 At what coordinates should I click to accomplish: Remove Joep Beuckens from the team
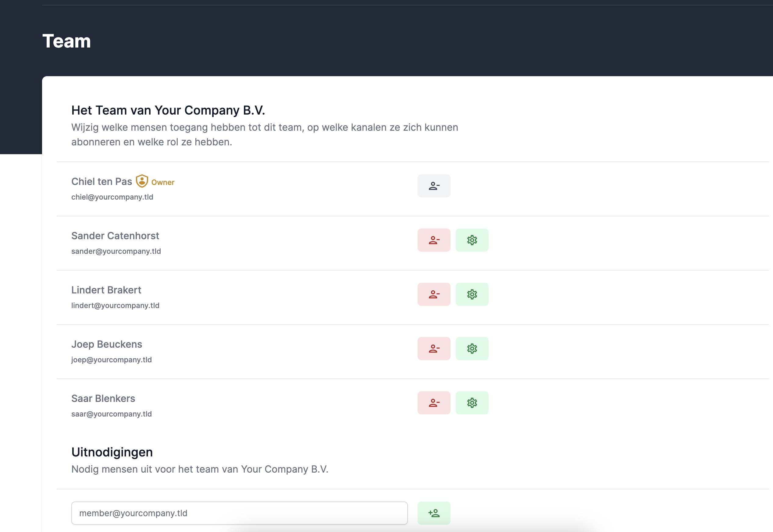pos(434,348)
